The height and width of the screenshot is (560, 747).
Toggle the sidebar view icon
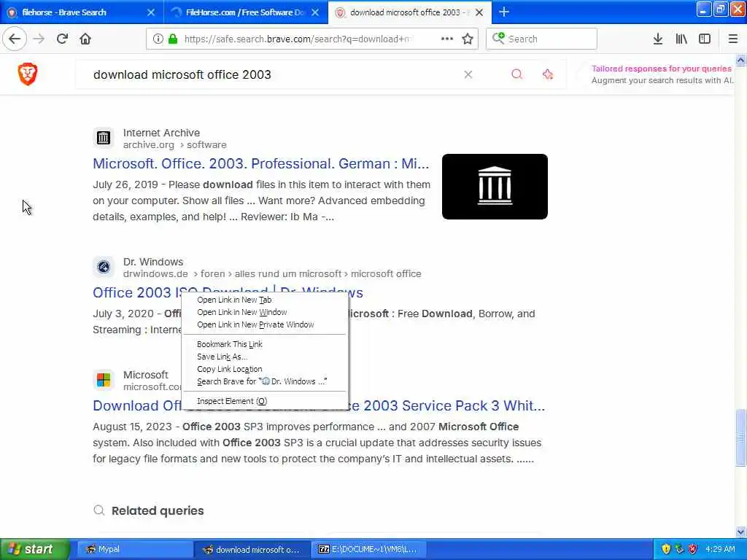click(x=705, y=39)
